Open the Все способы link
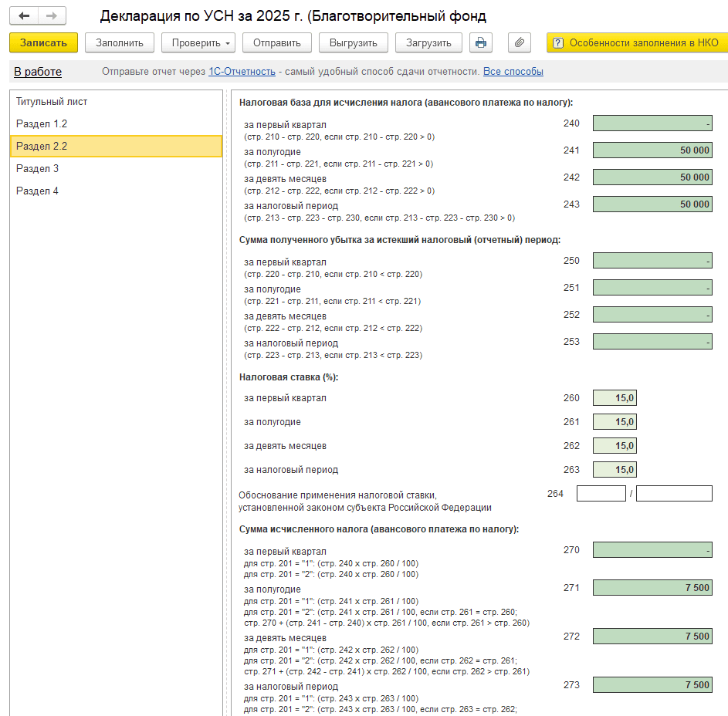Image resolution: width=728 pixels, height=716 pixels. [513, 72]
